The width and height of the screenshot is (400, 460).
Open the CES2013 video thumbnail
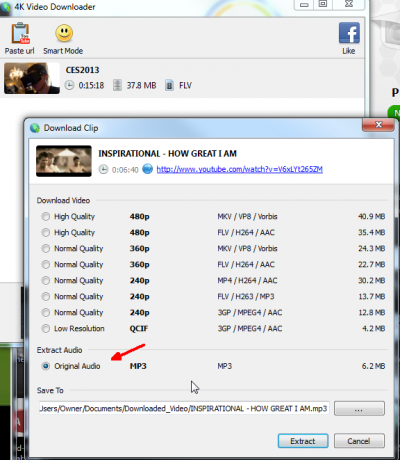click(x=32, y=78)
